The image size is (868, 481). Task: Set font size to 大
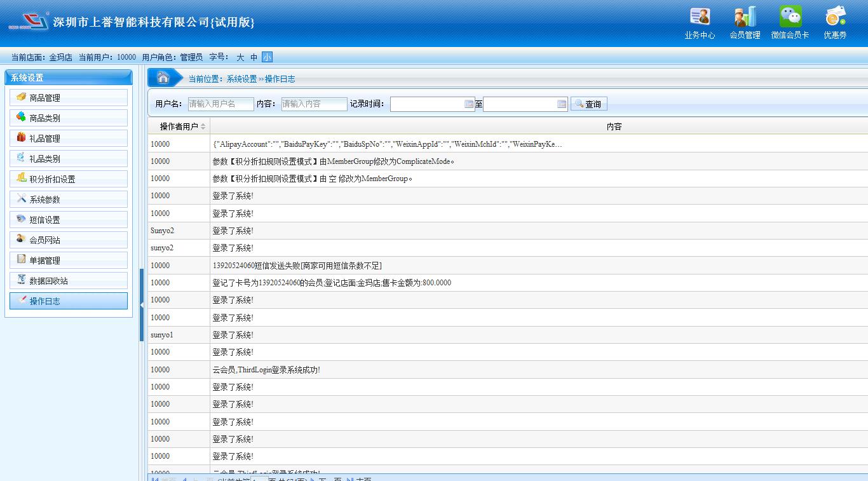(x=240, y=57)
